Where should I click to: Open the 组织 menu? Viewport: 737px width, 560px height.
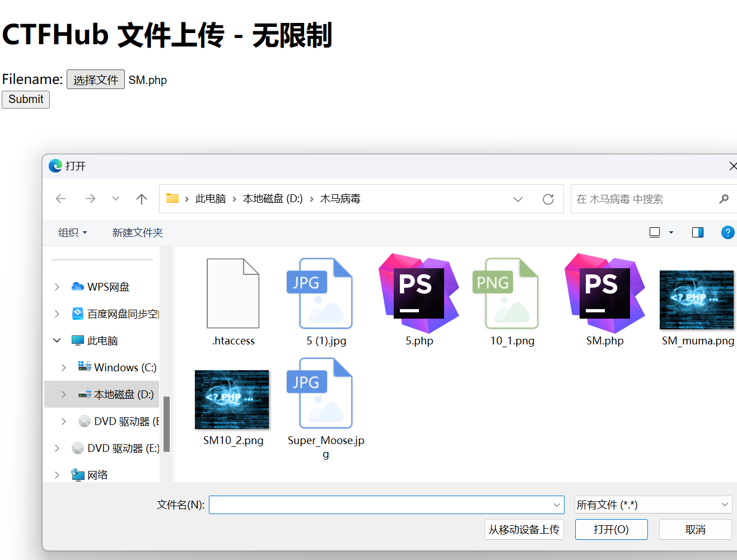(72, 232)
